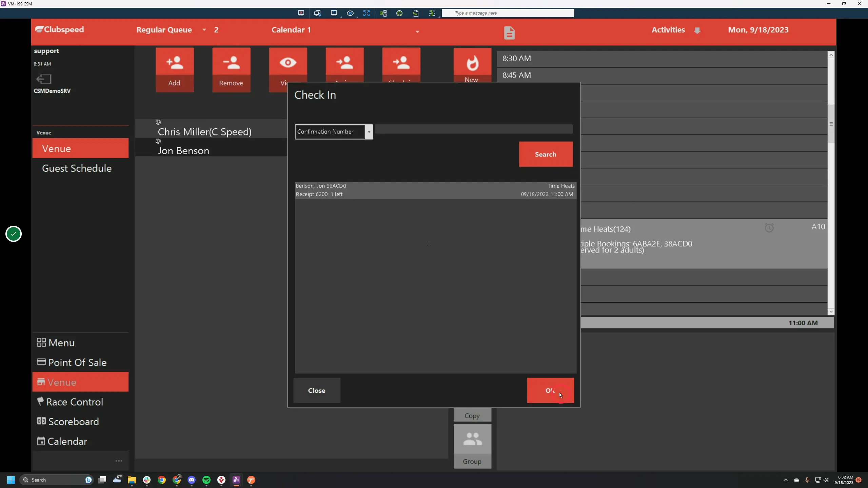Confirm with the OK button in Check In
The image size is (868, 488).
click(x=550, y=390)
